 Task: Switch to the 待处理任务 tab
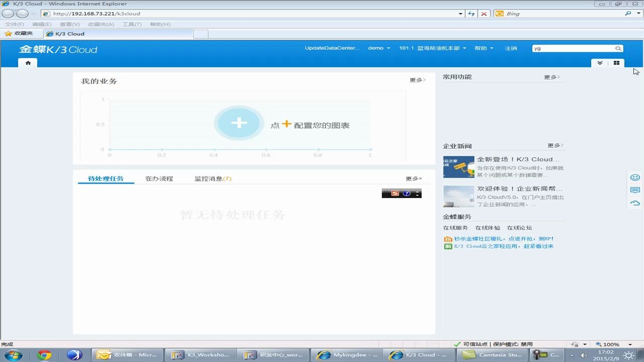[x=106, y=178]
